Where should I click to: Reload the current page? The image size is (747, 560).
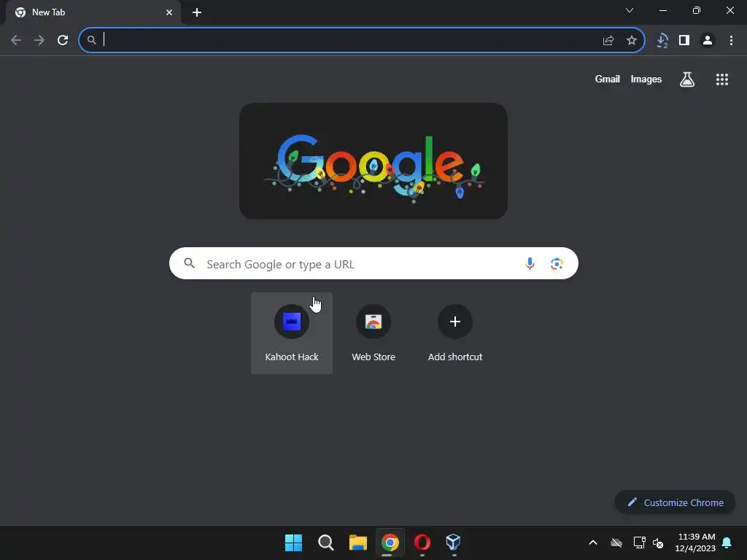(x=63, y=41)
